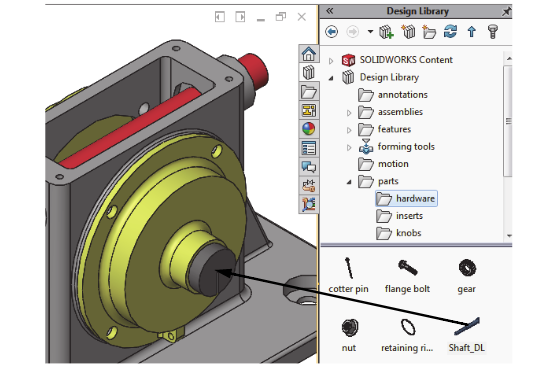Select the Shaft_DL part thumbnail
The height and width of the screenshot is (368, 555).
tap(467, 326)
